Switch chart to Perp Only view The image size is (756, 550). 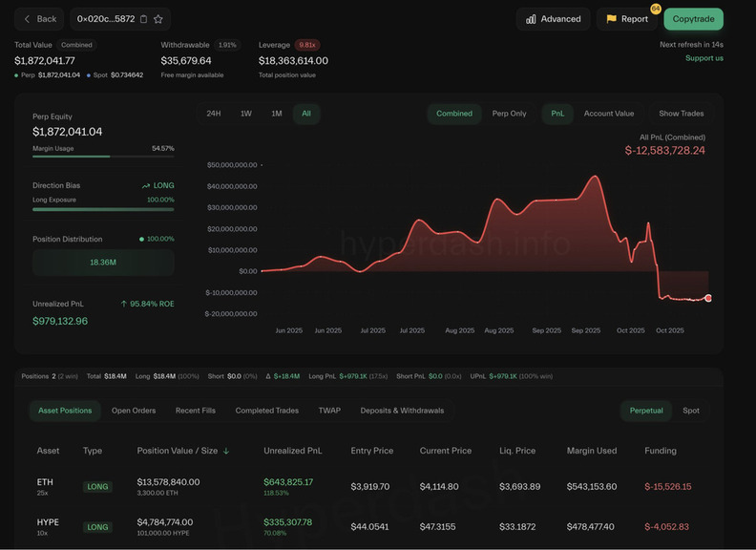pos(509,114)
